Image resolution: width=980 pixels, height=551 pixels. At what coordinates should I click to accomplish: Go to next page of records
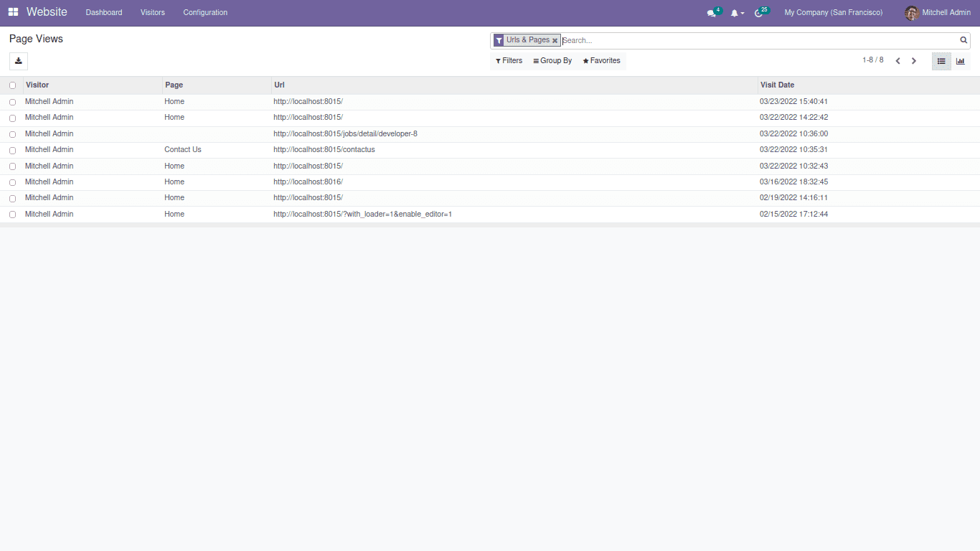(x=914, y=61)
